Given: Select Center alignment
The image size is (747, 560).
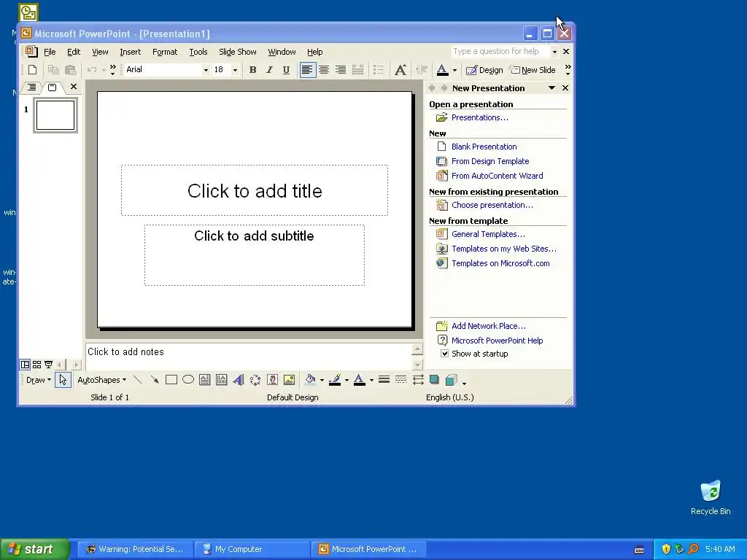Looking at the screenshot, I should coord(324,69).
